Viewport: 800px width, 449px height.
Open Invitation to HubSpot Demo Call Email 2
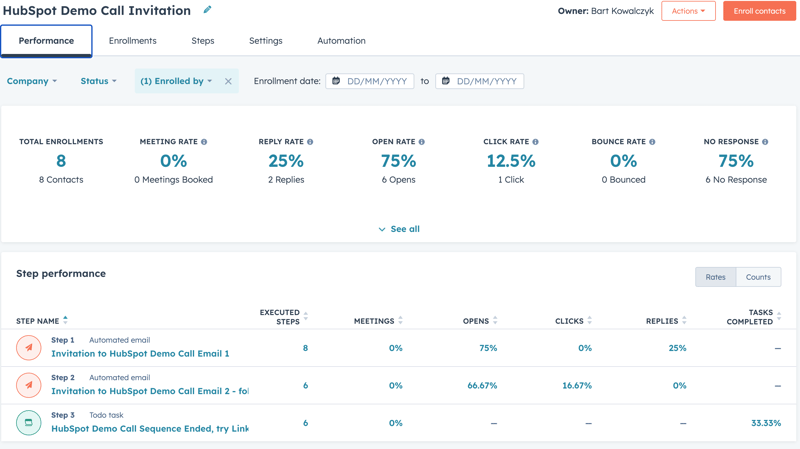(x=150, y=391)
